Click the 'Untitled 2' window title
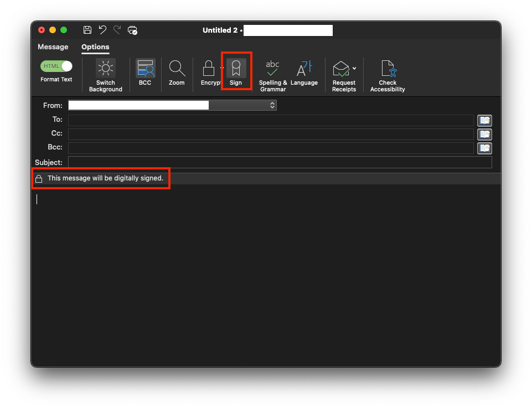The width and height of the screenshot is (532, 408). pos(220,30)
